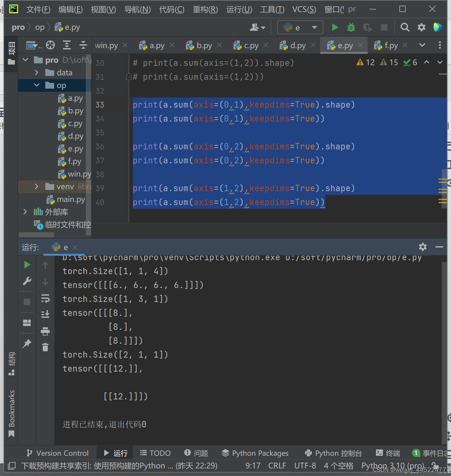Open the 编辑(E) menu
The height and width of the screenshot is (476, 451).
click(71, 9)
